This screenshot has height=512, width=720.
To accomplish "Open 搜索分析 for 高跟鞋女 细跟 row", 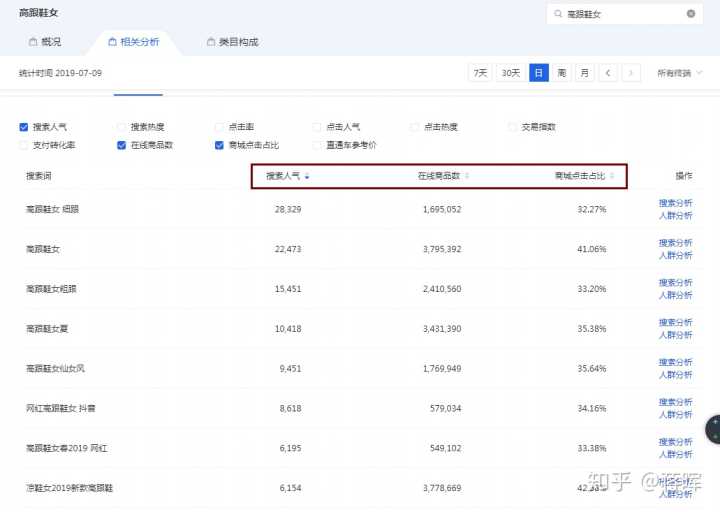I will pos(675,203).
